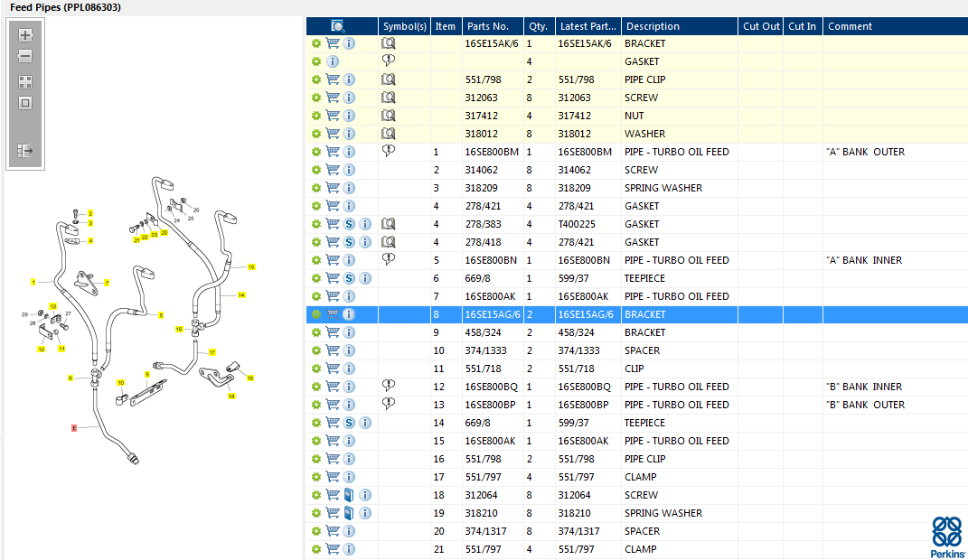Click the single-square icon in diagram toolbar
This screenshot has height=560, width=968.
(x=25, y=103)
